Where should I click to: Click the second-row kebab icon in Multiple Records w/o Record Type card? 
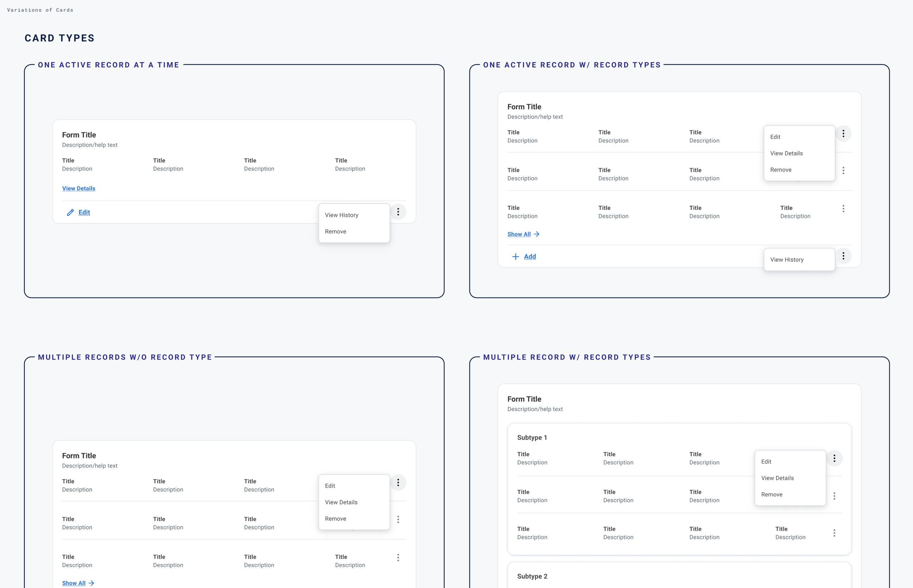click(x=398, y=519)
